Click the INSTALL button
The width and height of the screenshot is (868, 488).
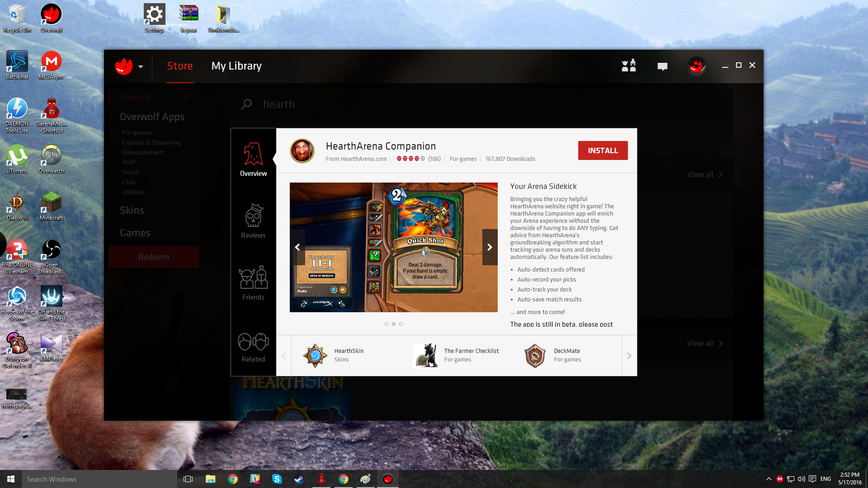[603, 150]
